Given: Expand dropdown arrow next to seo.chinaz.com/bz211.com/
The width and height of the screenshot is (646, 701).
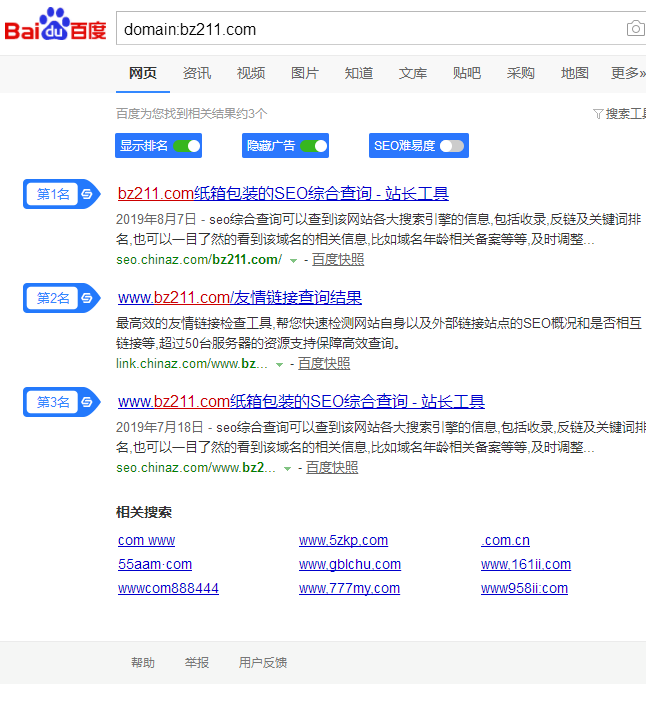Looking at the screenshot, I should (293, 261).
